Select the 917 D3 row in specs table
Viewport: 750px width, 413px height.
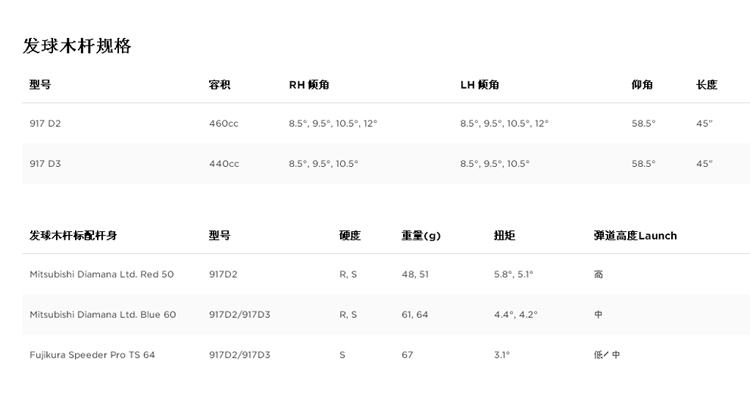(46, 163)
